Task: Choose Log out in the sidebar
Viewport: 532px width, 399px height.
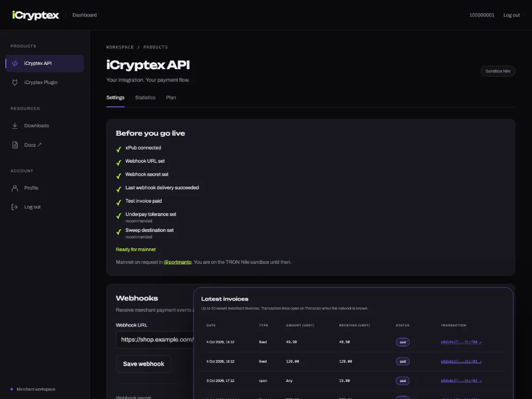Action: click(x=45, y=207)
